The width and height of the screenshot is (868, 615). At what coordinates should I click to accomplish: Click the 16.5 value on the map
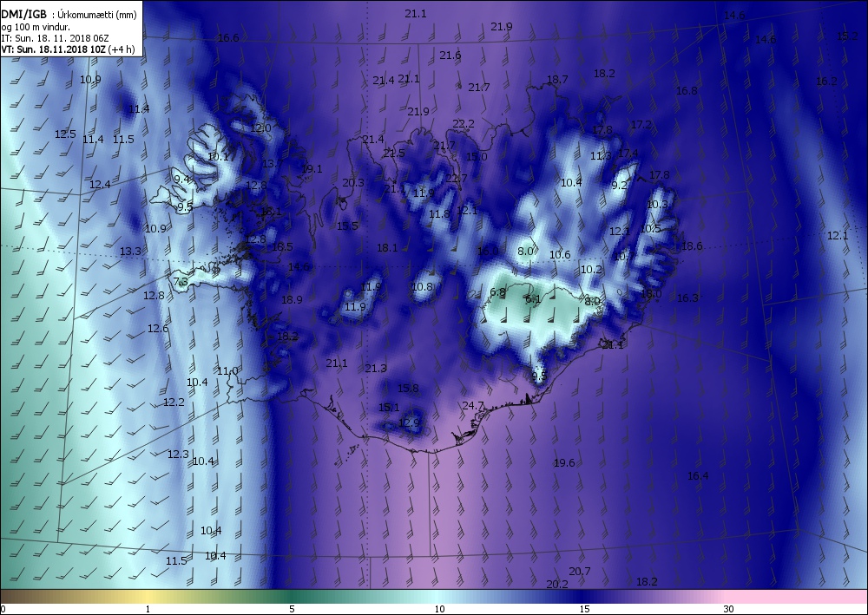pyautogui.click(x=282, y=247)
